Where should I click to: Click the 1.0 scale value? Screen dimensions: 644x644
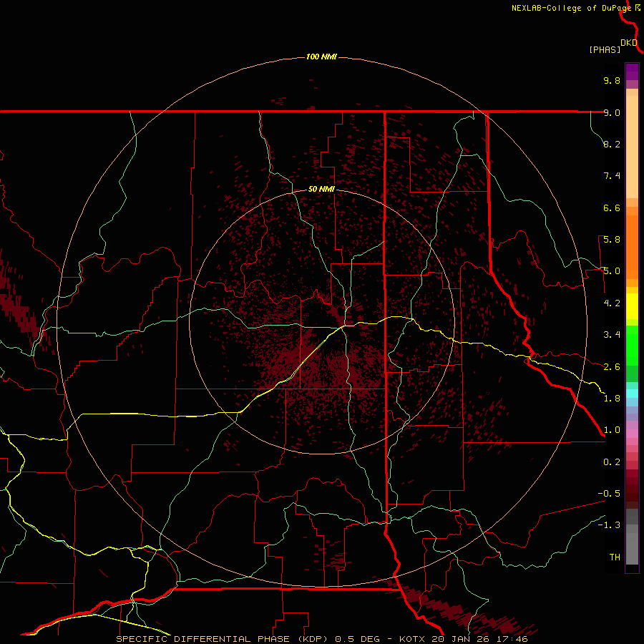point(612,430)
